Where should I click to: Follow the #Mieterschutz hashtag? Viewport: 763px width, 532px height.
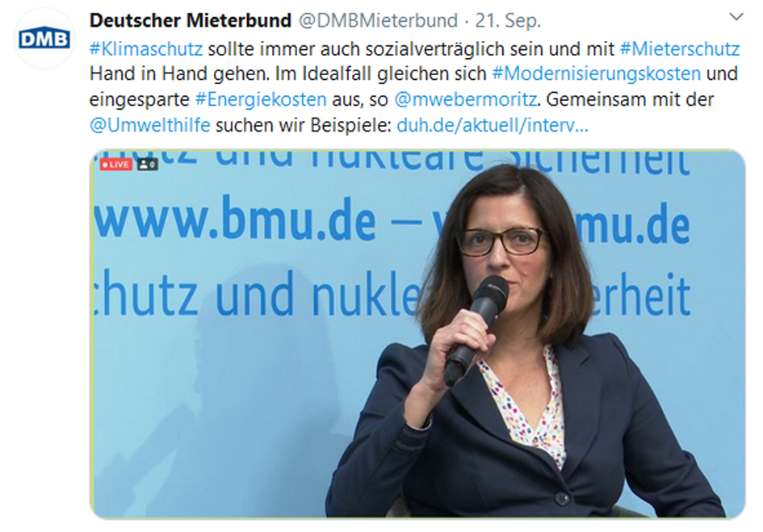(680, 48)
